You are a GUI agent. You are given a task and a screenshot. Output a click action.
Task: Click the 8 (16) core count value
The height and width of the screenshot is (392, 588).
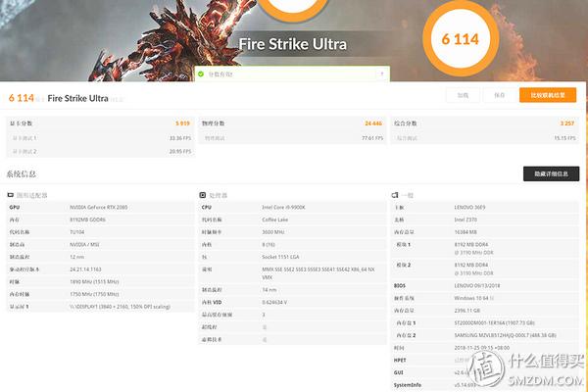click(269, 245)
